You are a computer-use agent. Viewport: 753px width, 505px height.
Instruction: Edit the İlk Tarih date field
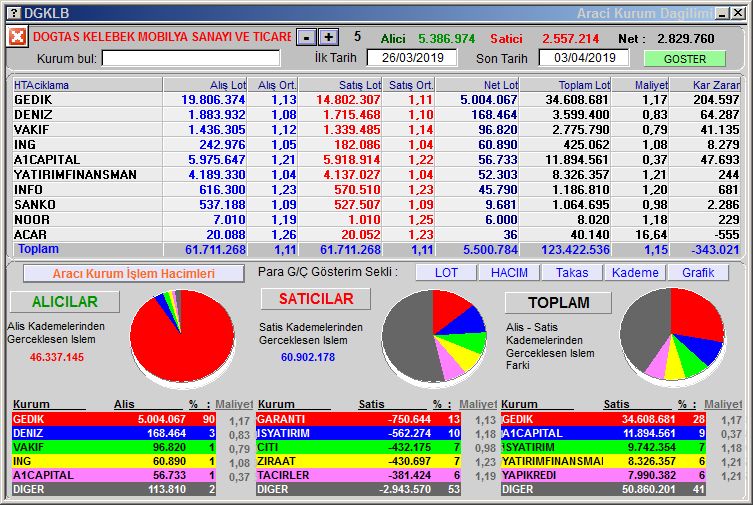(x=412, y=58)
